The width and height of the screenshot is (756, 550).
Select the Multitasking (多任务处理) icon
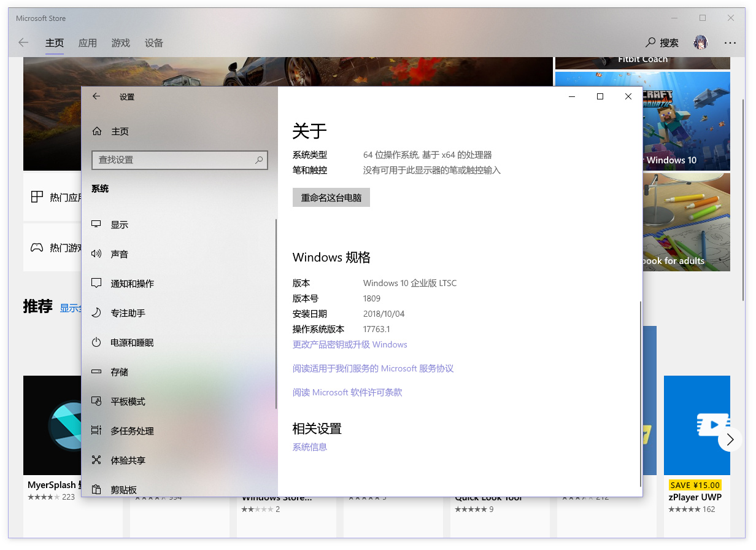pos(96,431)
